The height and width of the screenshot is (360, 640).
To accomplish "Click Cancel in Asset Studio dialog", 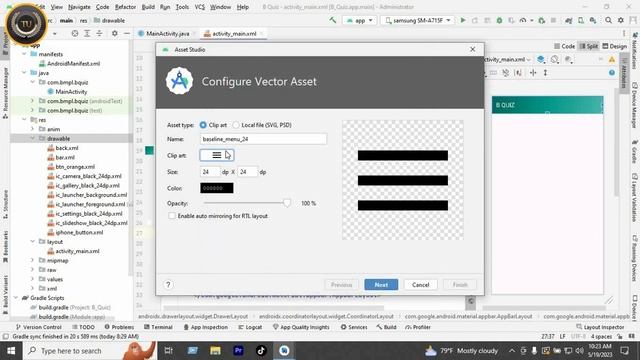I will pyautogui.click(x=420, y=285).
